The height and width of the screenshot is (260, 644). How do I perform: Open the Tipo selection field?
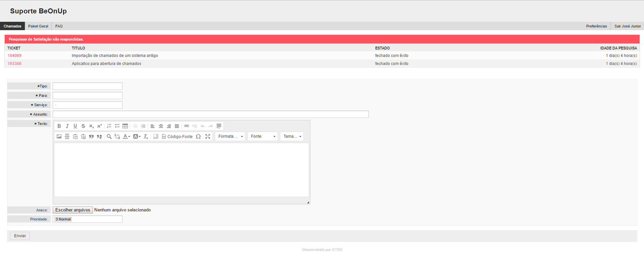coord(88,86)
